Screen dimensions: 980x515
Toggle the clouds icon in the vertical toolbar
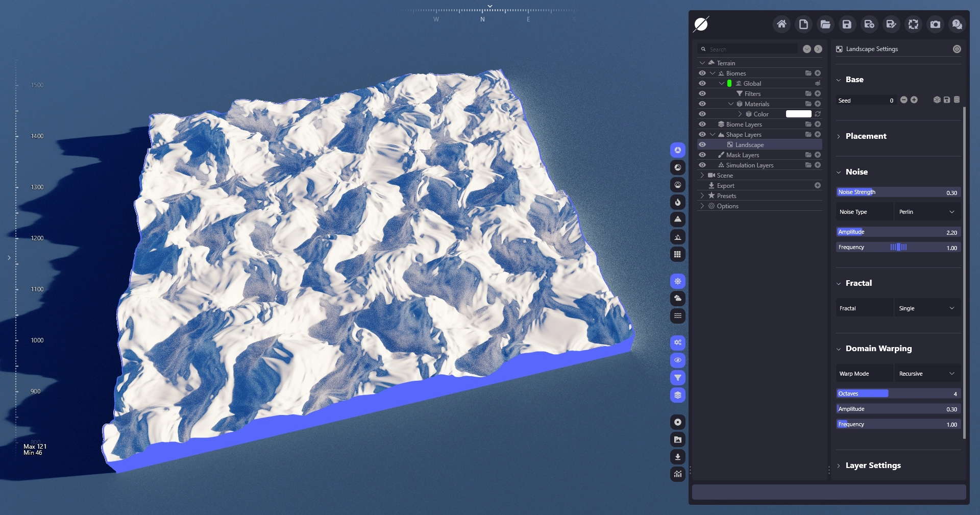click(677, 298)
